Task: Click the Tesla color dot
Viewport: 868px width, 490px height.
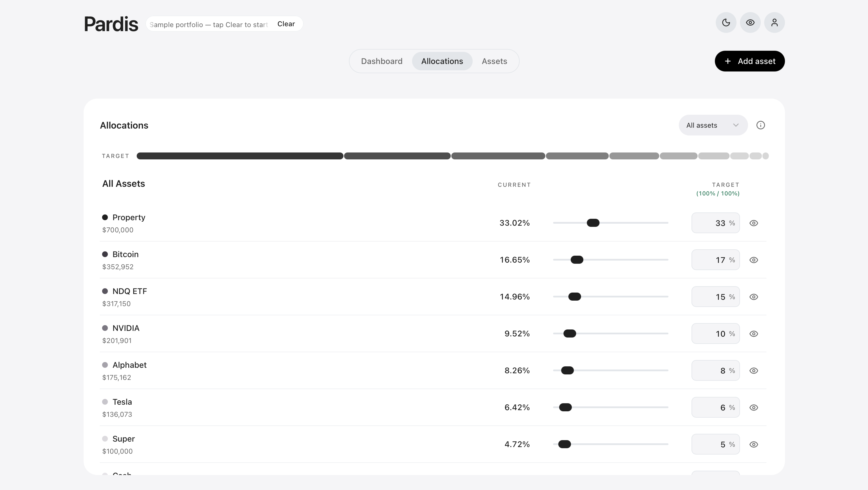Action: pyautogui.click(x=105, y=402)
